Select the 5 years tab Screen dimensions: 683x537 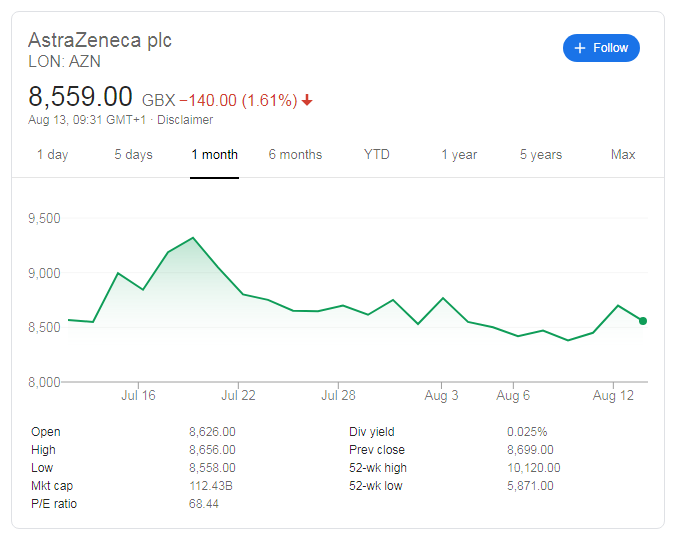(x=540, y=155)
